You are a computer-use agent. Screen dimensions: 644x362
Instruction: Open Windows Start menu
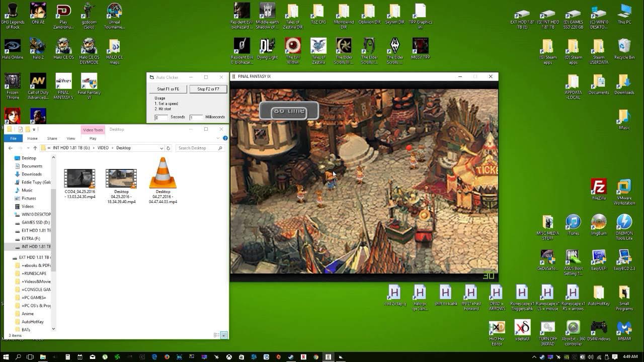coord(6,357)
